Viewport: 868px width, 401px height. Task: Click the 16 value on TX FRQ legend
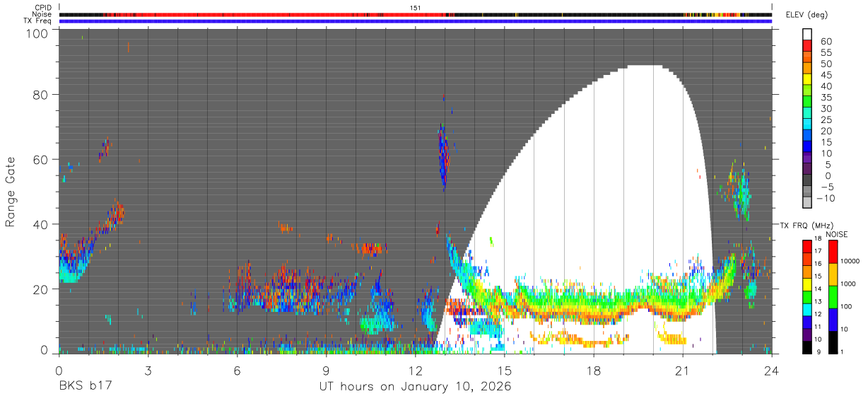pos(819,263)
